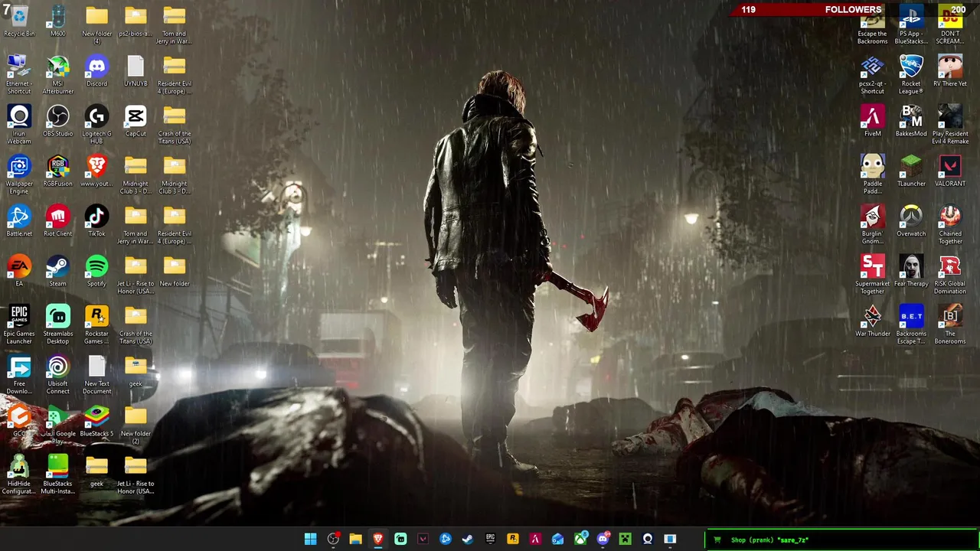Screen dimensions: 980x551
Task: Open Steam from the taskbar
Action: [x=468, y=539]
